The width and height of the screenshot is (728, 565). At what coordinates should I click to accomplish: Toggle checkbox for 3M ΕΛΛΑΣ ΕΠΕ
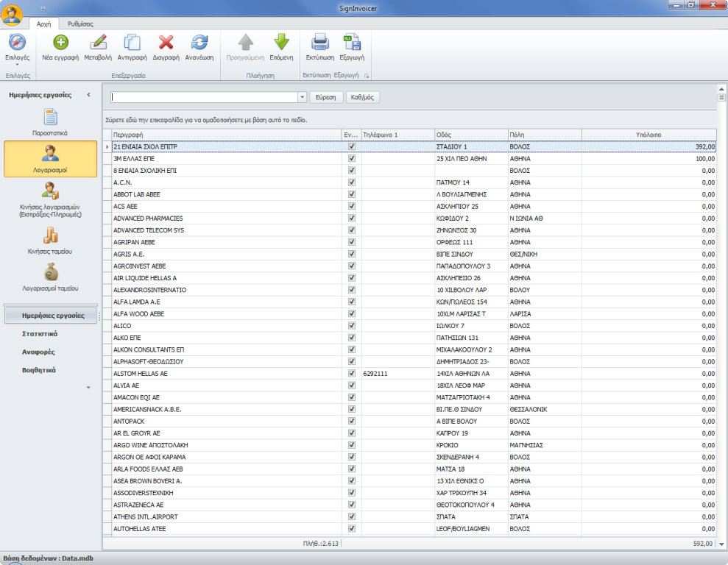click(x=351, y=159)
